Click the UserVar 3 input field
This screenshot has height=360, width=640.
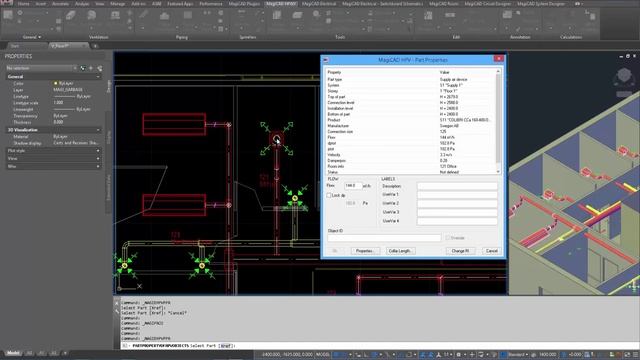click(x=457, y=212)
